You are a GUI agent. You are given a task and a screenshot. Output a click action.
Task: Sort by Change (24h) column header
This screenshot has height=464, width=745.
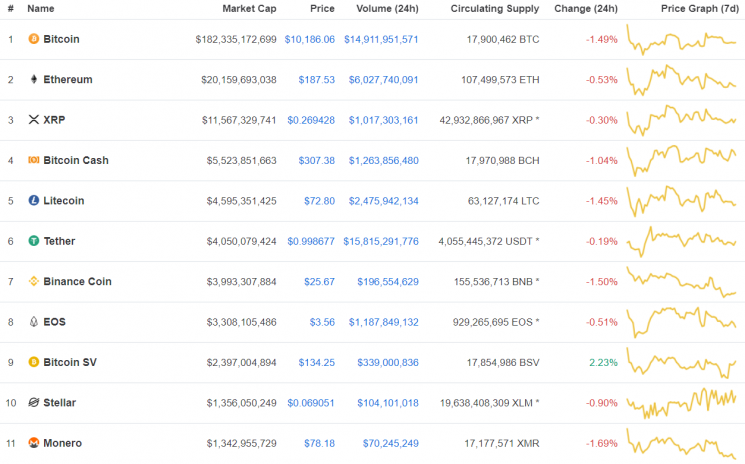[x=586, y=9]
